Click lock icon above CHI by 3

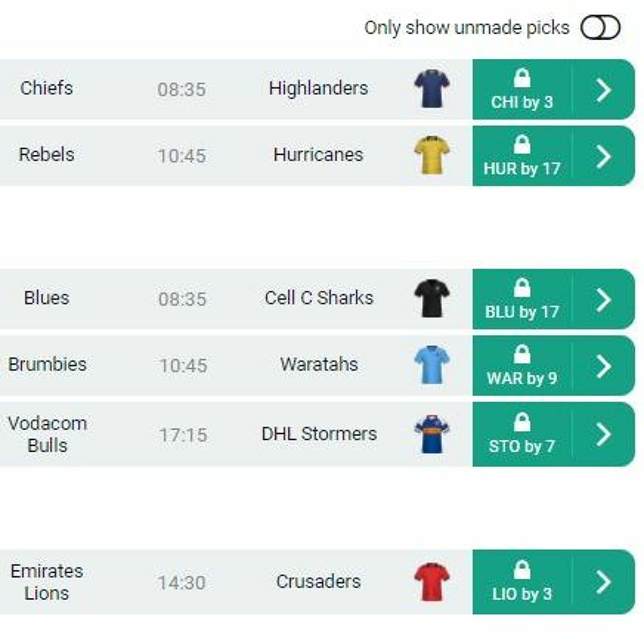(522, 78)
